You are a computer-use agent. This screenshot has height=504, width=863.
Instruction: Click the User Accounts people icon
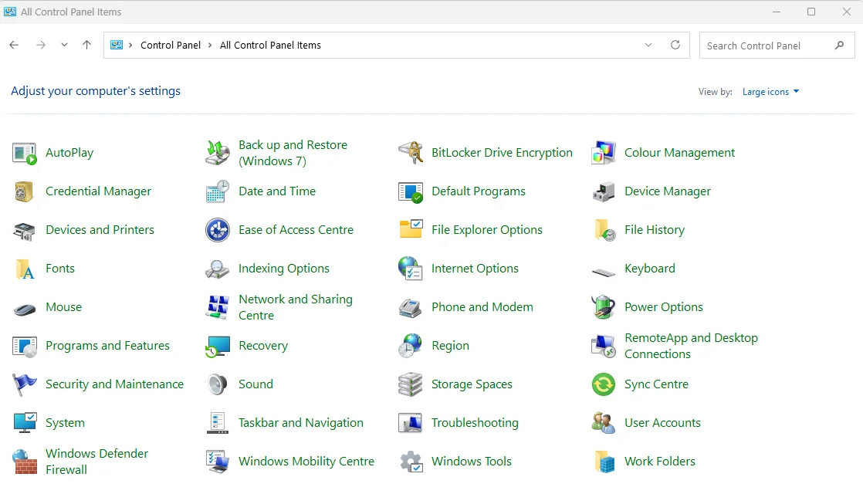click(x=603, y=422)
